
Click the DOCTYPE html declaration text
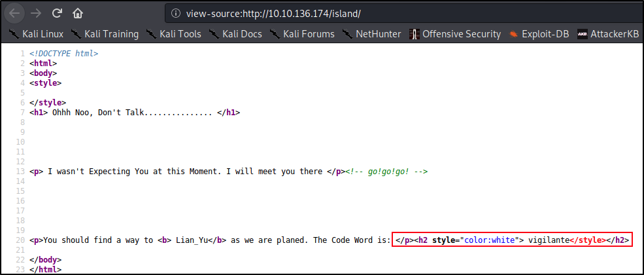(x=63, y=54)
